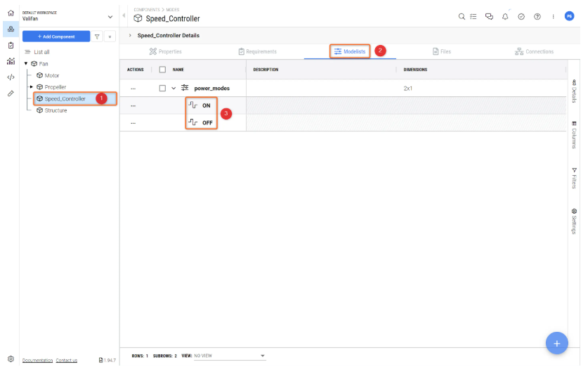
Task: Collapse the power_modes row chevron
Action: coord(174,89)
